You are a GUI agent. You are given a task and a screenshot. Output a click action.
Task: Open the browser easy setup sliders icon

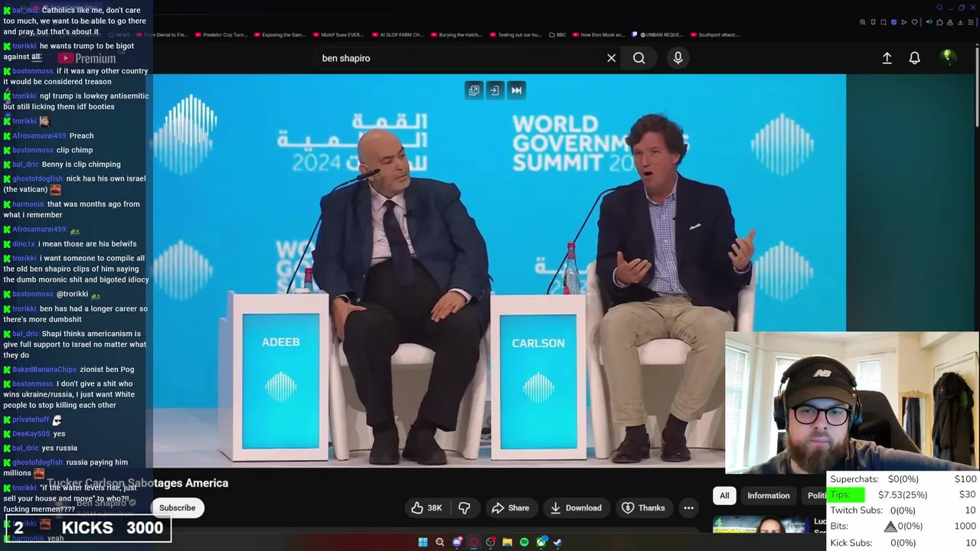[x=971, y=22]
